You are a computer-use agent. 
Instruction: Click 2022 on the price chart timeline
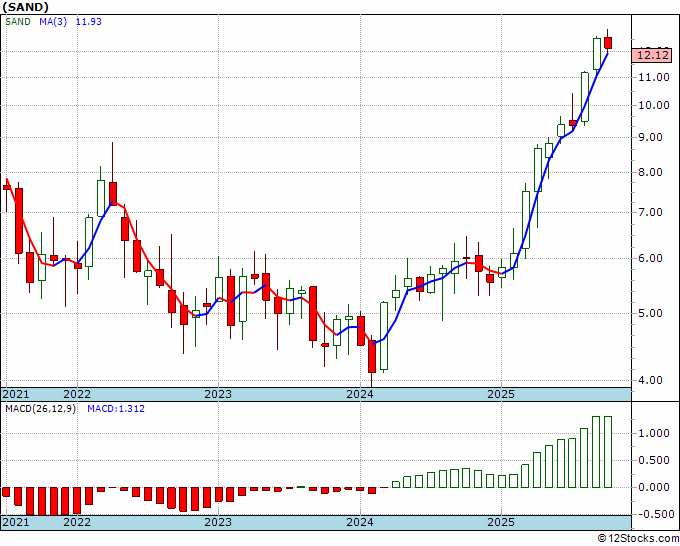77,394
